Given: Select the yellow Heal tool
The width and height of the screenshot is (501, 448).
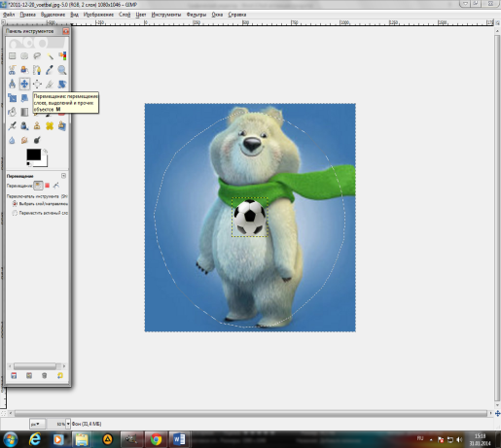Looking at the screenshot, I should 50,125.
